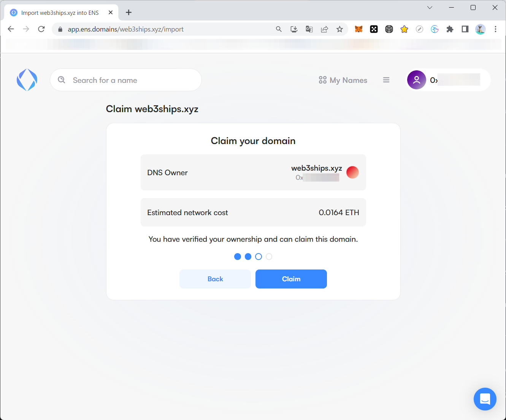Screen dimensions: 506x420
Task: Select the second step progress dot
Action: coord(248,257)
